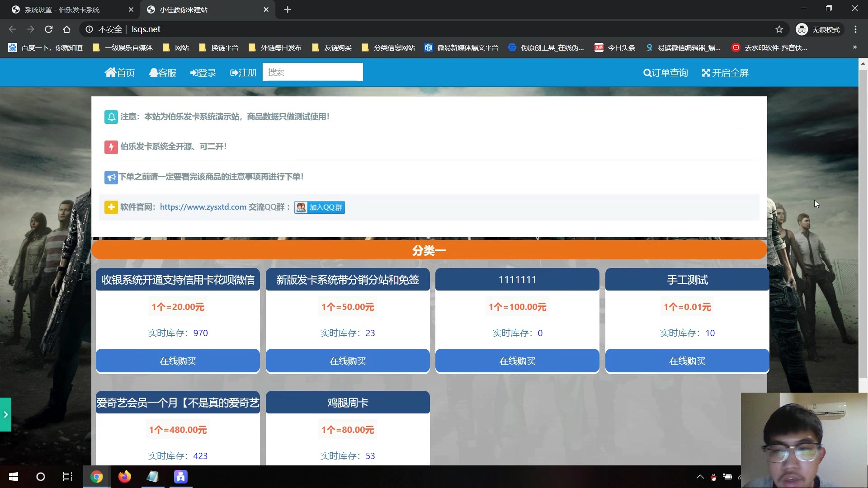
Task: Click the address bar lsqs.net
Action: (x=146, y=29)
